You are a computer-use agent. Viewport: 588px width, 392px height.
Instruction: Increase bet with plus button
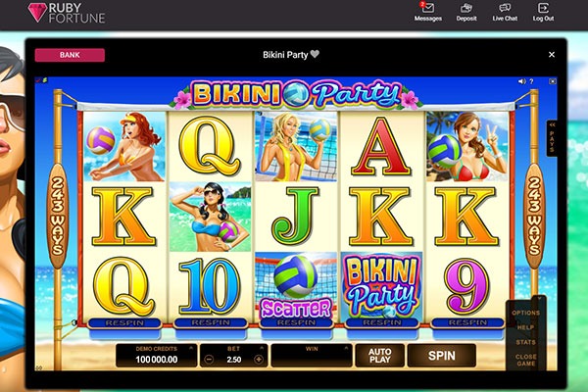pyautogui.click(x=259, y=360)
